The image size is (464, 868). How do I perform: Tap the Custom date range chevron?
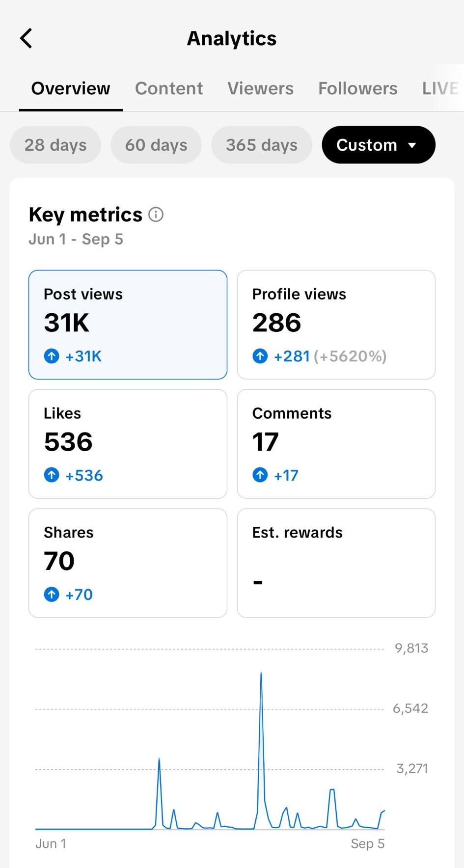(x=412, y=145)
